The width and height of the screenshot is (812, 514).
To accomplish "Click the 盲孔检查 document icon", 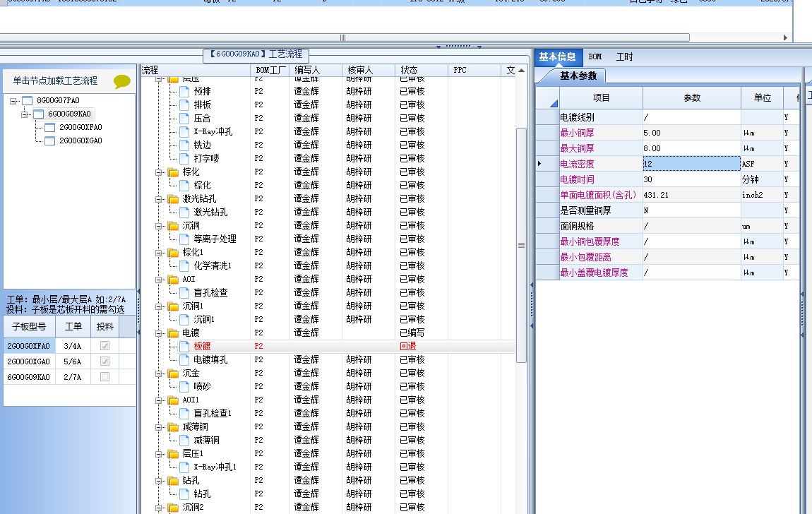I will point(184,293).
